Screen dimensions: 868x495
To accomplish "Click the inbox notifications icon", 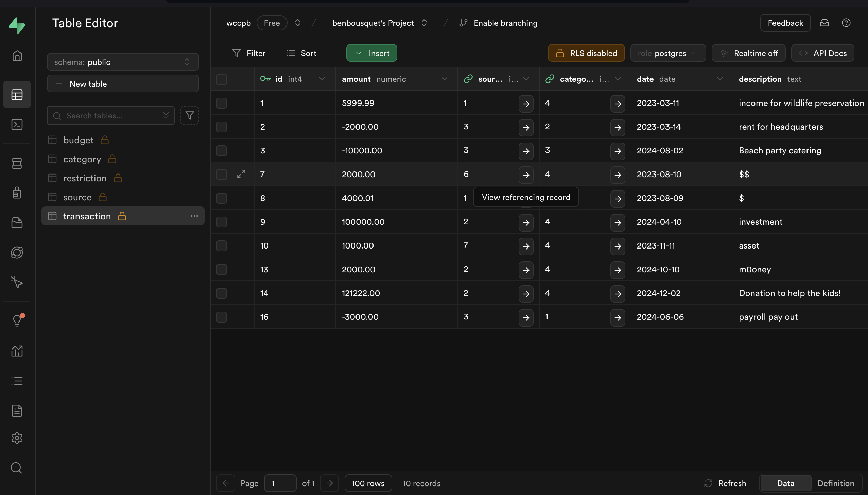I will click(824, 23).
